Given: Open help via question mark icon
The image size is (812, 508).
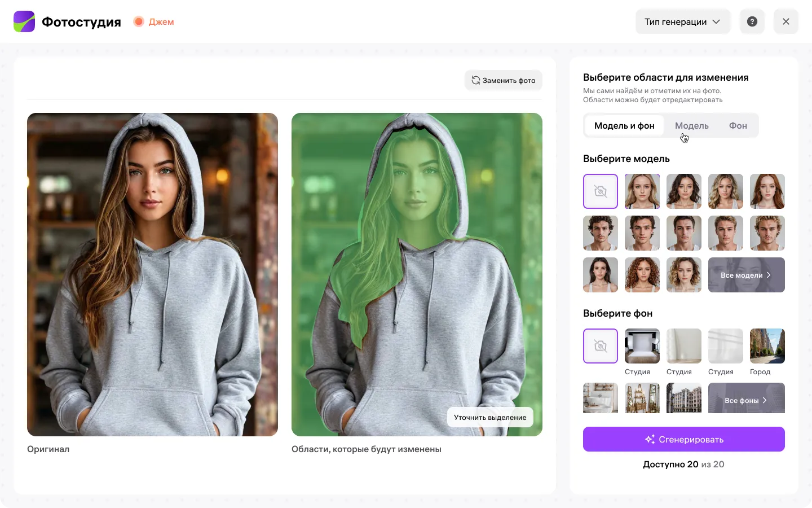Looking at the screenshot, I should click(x=752, y=21).
